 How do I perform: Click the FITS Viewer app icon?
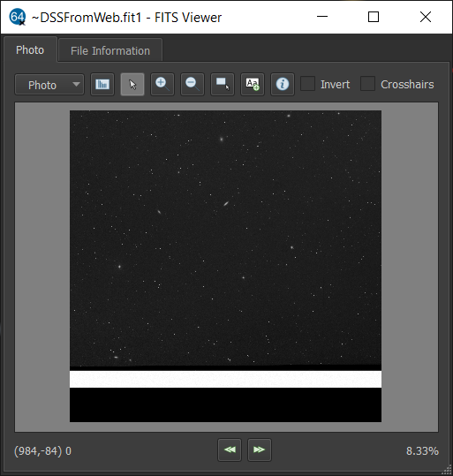(x=18, y=17)
